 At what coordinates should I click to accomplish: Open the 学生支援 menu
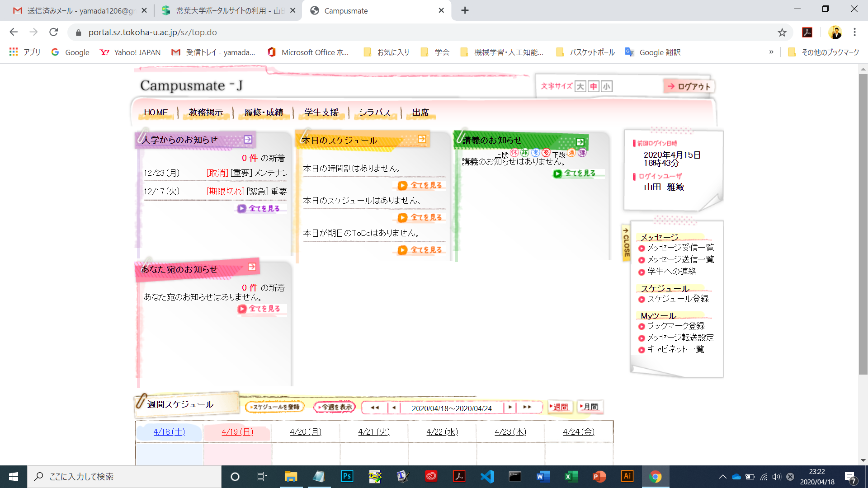click(x=321, y=113)
